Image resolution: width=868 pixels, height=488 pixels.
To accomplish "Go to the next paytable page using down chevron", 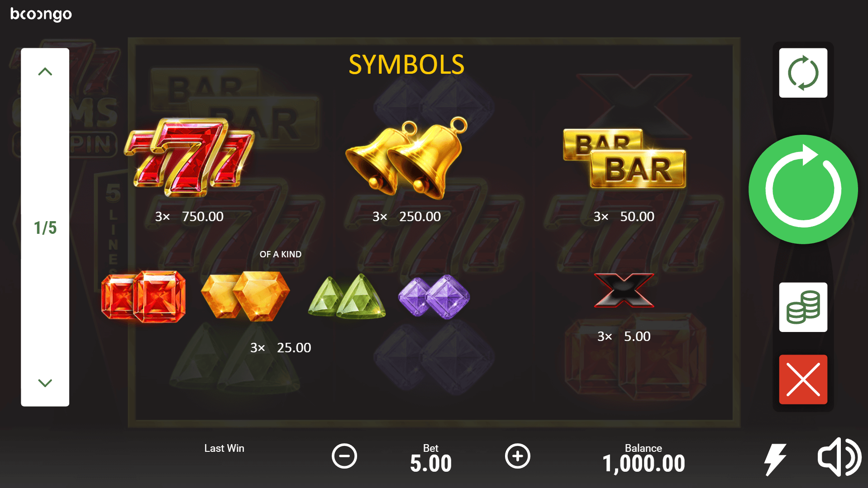I will click(x=45, y=383).
